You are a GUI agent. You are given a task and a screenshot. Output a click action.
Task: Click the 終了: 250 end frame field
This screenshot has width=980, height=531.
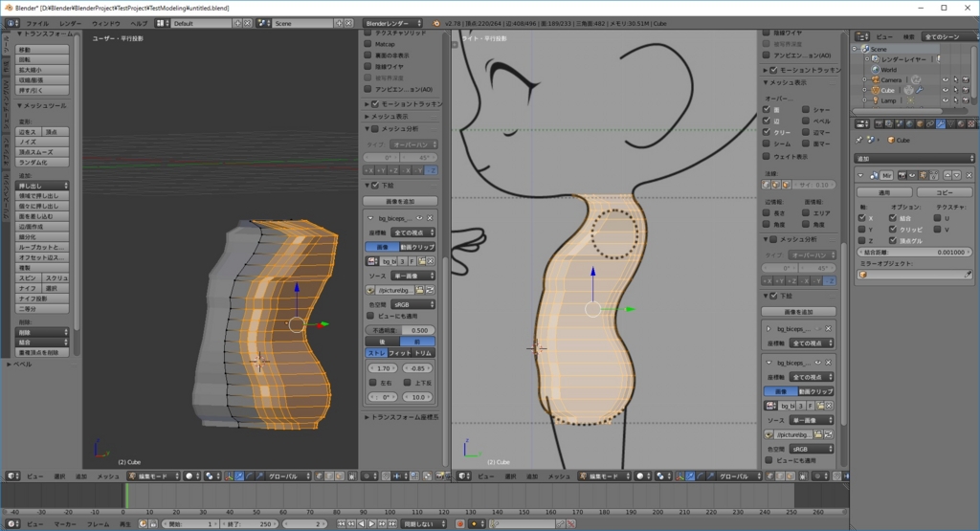[x=248, y=524]
